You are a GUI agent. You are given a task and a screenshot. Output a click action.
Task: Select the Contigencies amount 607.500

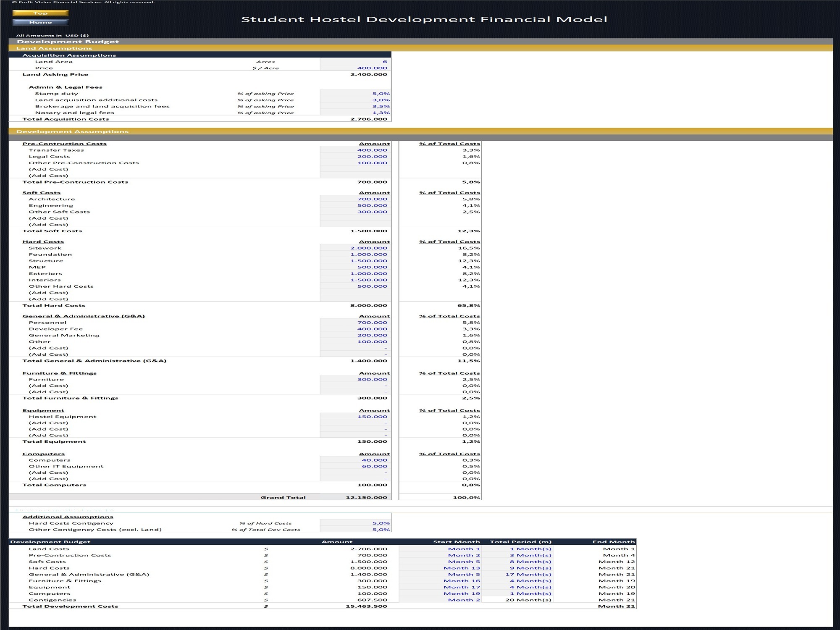(372, 600)
